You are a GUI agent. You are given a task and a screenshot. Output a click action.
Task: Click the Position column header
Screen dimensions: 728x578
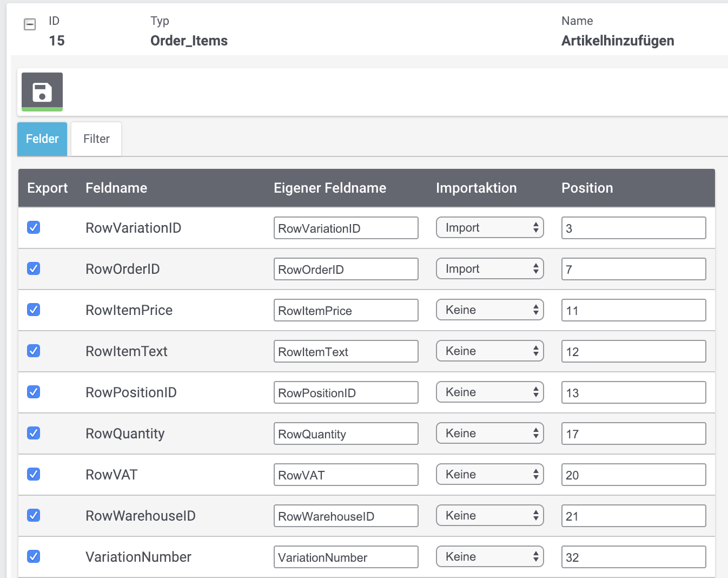point(587,188)
